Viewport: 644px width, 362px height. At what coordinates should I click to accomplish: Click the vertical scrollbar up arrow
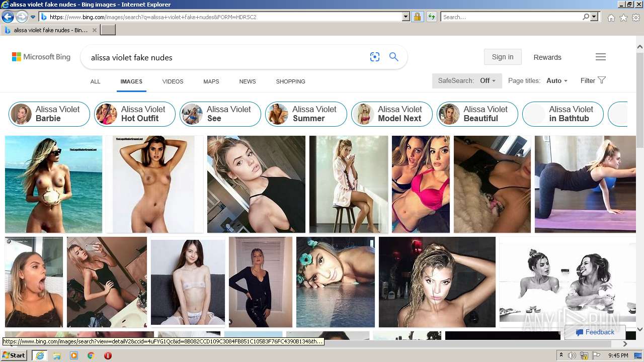tap(639, 47)
